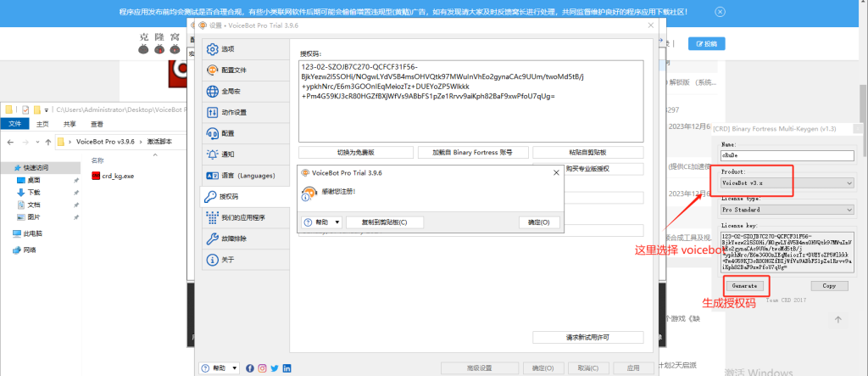Viewport: 868px width, 376px height.
Task: Open 共享 tab in File Explorer
Action: [70, 124]
